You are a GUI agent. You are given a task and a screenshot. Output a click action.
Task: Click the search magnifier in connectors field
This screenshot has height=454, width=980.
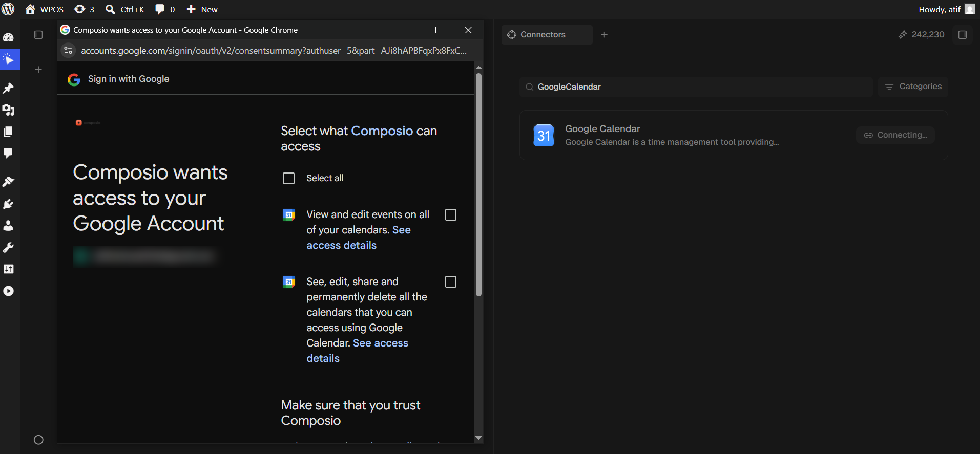530,87
